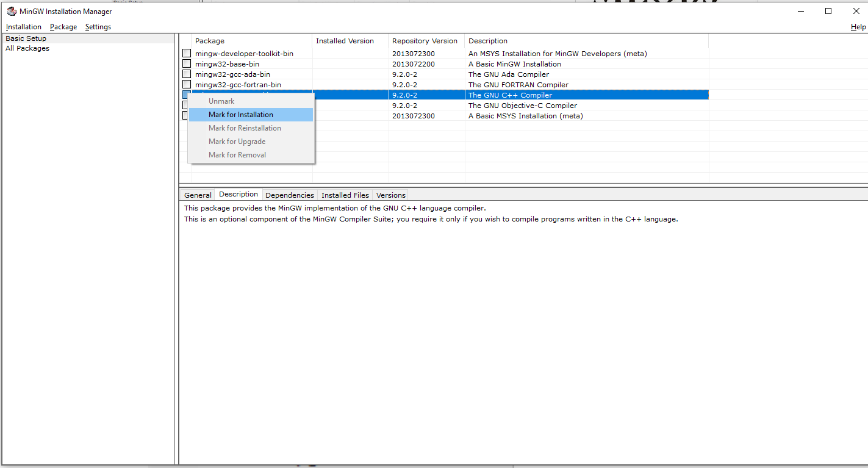Switch to the General tab

click(198, 195)
